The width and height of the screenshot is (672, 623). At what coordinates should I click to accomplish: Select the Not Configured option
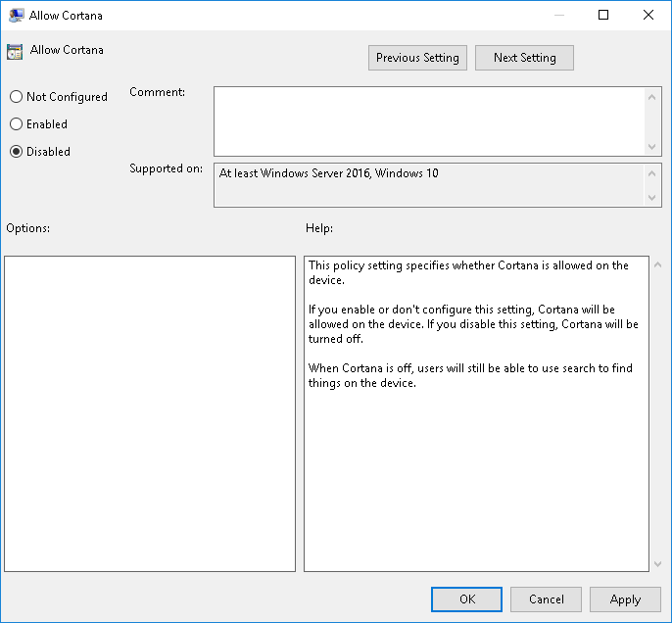pos(16,97)
